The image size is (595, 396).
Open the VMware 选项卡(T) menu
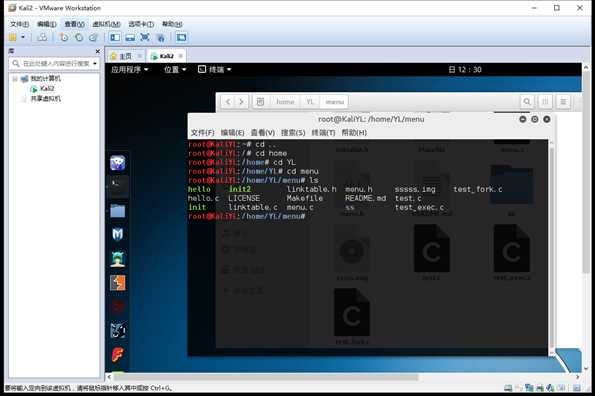point(141,24)
